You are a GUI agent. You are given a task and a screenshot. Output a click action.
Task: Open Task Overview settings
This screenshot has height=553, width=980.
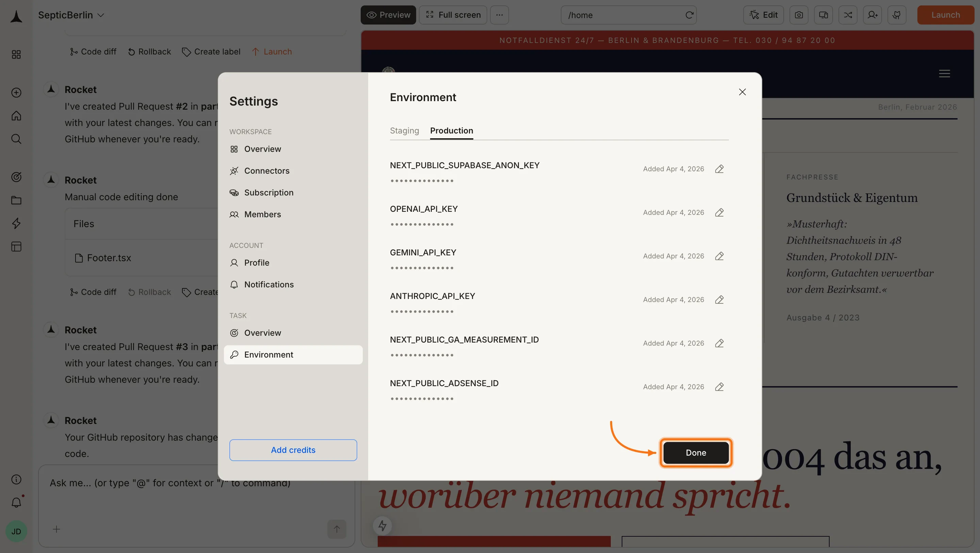[x=293, y=333]
